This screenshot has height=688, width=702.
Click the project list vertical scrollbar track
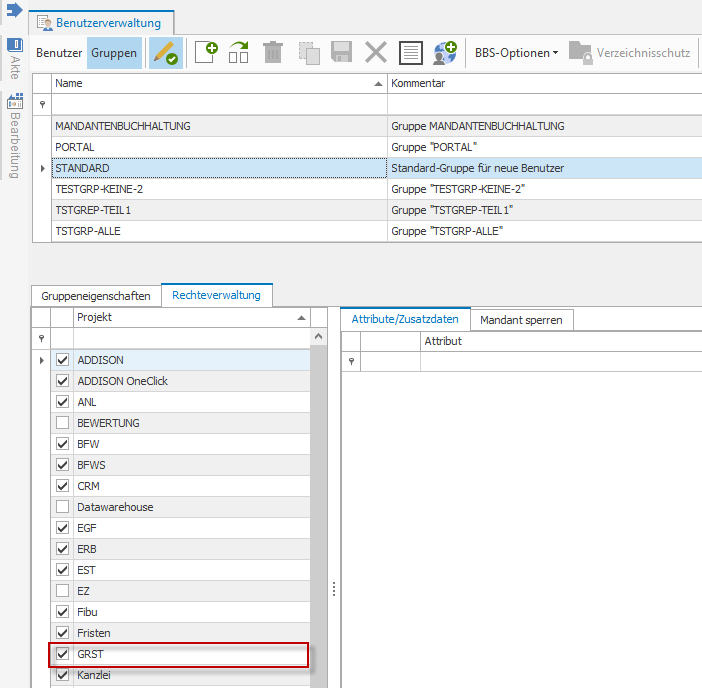[318, 515]
